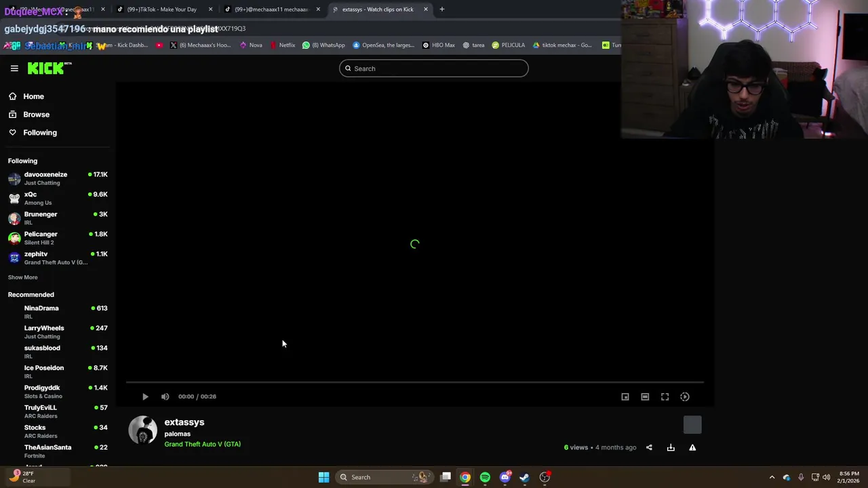This screenshot has width=868, height=488.
Task: Open davooxeneize channel in Following list
Action: coord(58,178)
